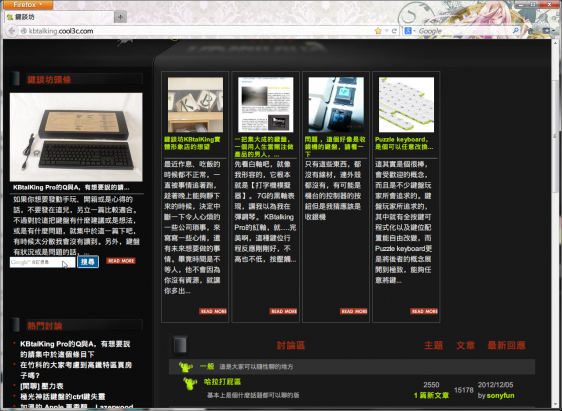This screenshot has width=562, height=411.
Task: Go to the Firefox home page icon
Action: pos(531,31)
